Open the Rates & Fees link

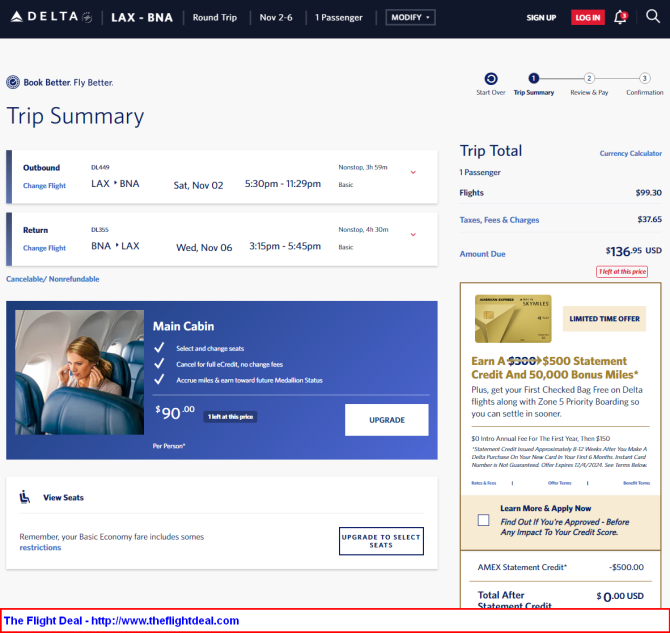(483, 483)
